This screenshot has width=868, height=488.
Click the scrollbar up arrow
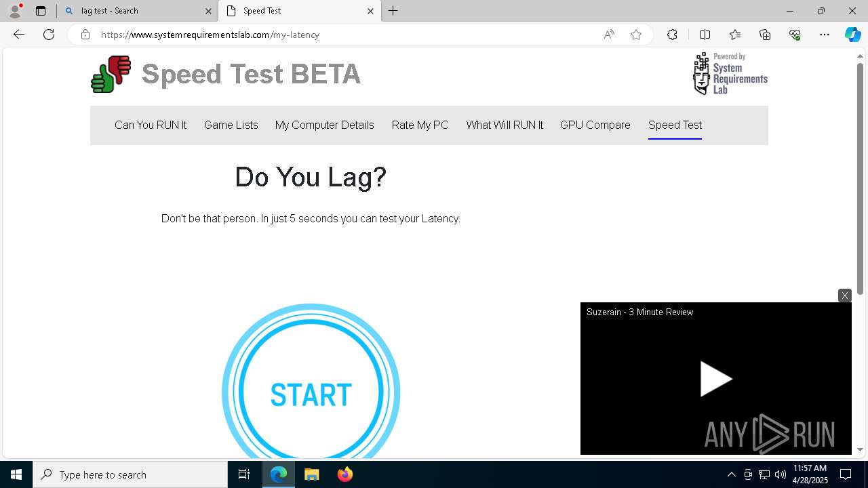click(860, 56)
